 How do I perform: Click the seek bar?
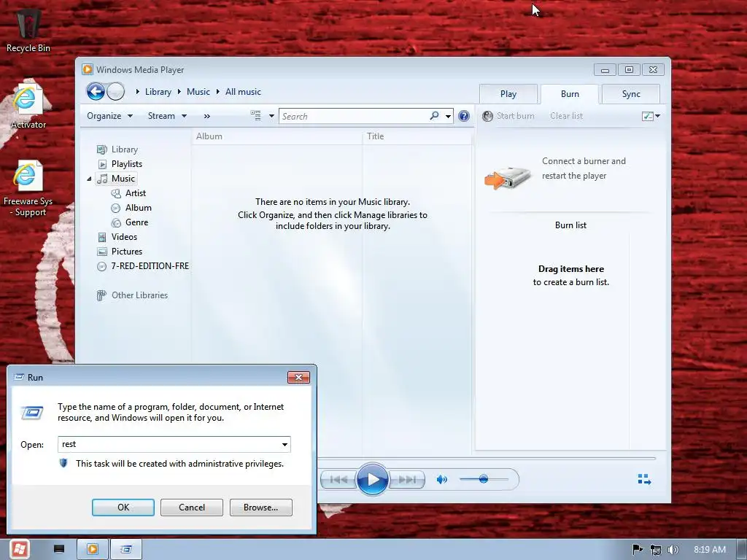(487, 458)
